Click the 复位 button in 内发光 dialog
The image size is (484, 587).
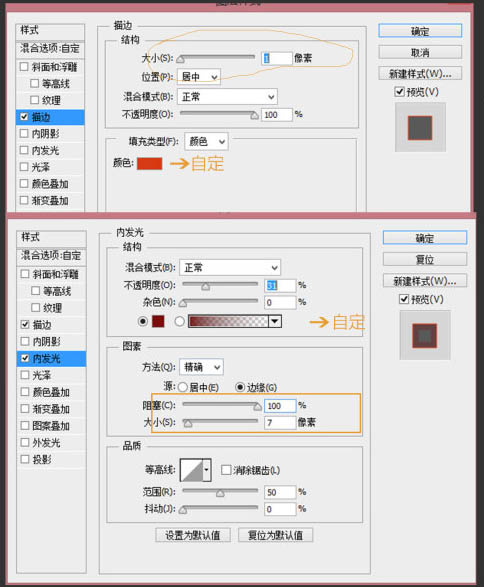(x=425, y=259)
